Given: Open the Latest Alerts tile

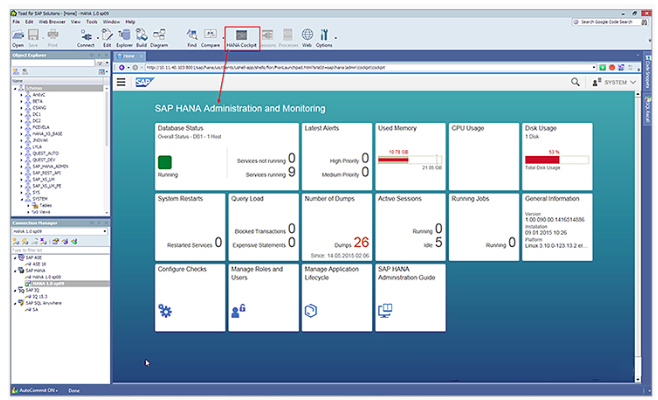Looking at the screenshot, I should pyautogui.click(x=337, y=157).
